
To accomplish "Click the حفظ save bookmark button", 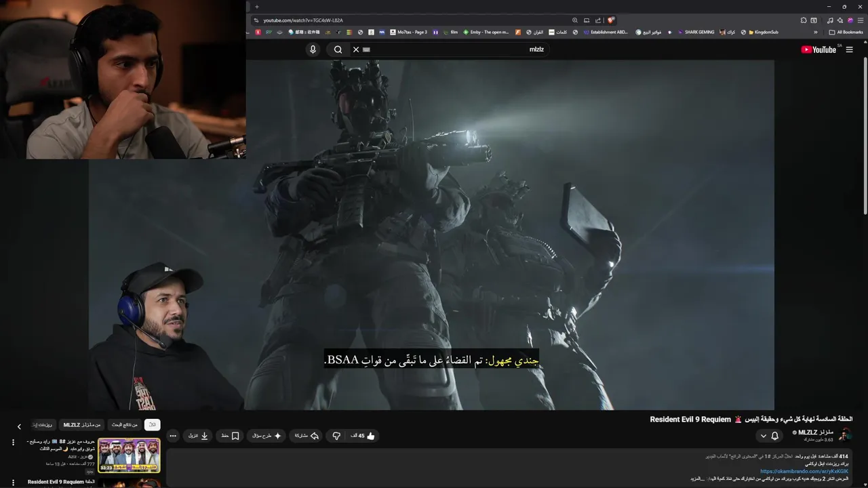I will tap(231, 436).
